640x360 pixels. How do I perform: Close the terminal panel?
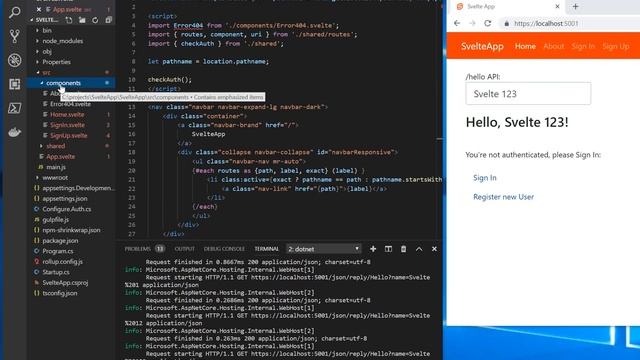point(434,249)
